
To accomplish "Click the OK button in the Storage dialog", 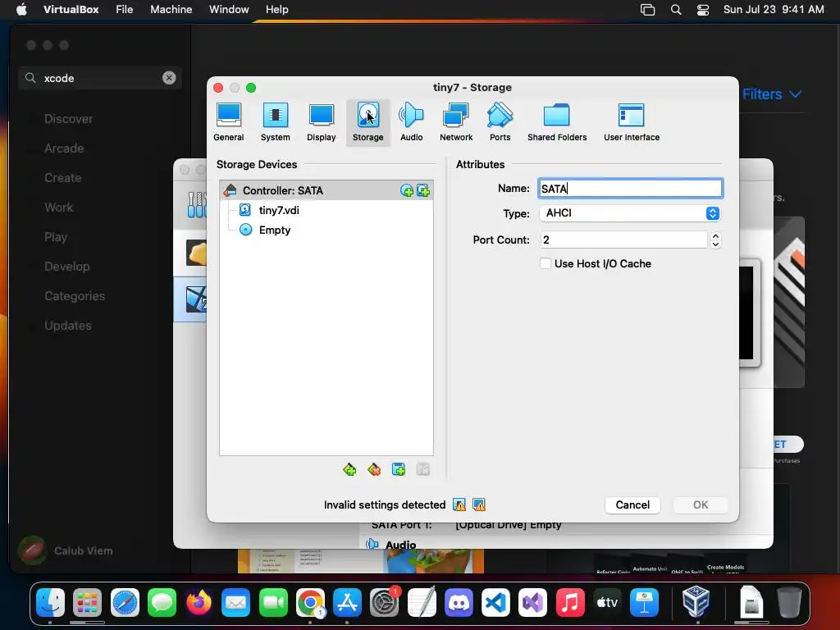I will coord(701,505).
